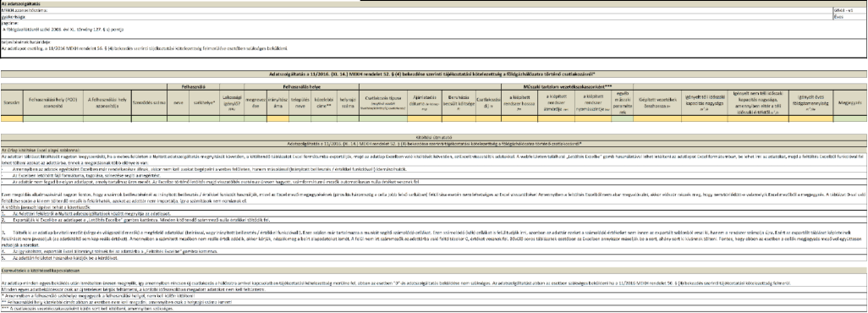Viewport: 868px width, 313px height.
Task: Select the 'irányítószáma' header cell
Action: [x=277, y=102]
